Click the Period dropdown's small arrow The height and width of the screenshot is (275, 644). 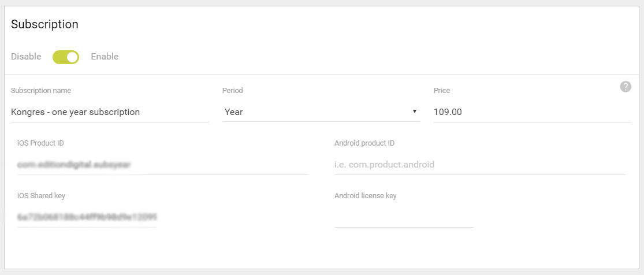coord(414,112)
